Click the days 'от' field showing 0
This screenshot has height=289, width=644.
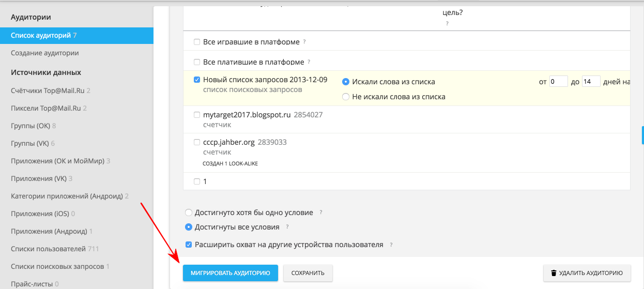coord(558,82)
